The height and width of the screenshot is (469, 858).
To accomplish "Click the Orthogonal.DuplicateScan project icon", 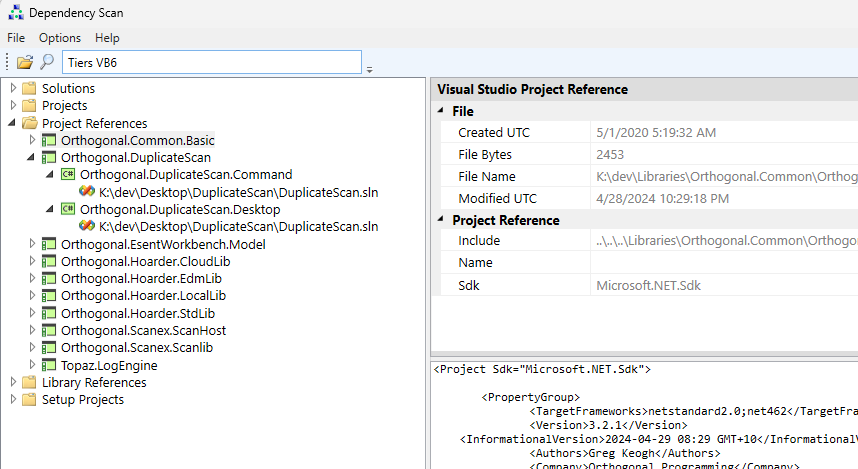I will (49, 158).
